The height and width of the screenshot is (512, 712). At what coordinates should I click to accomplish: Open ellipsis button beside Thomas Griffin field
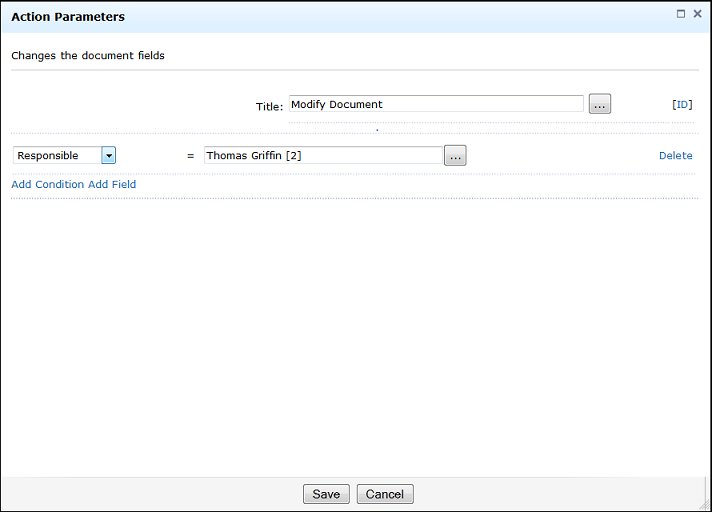455,155
